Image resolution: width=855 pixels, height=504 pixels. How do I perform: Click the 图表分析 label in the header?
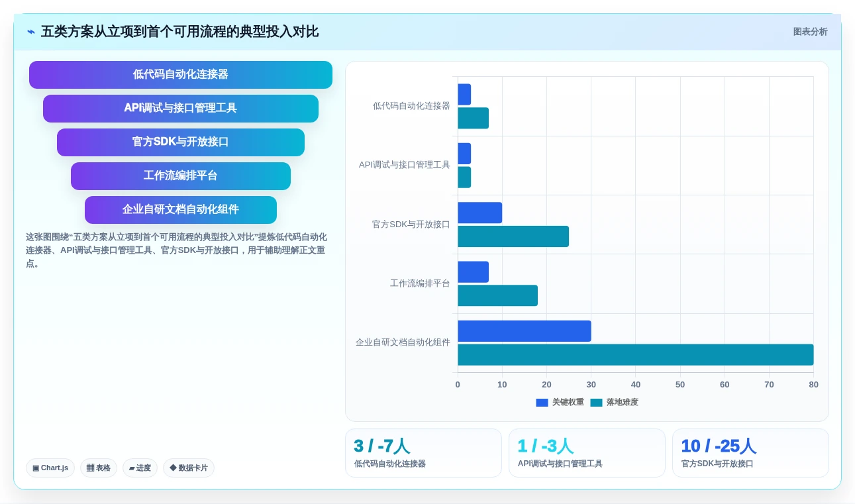click(810, 32)
